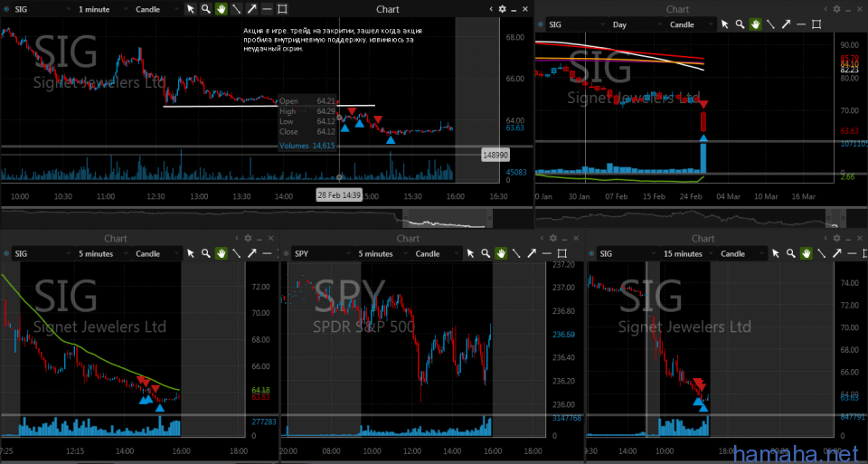Activate the magnifier in the 15 minutes chart
The height and width of the screenshot is (464, 868).
[791, 253]
